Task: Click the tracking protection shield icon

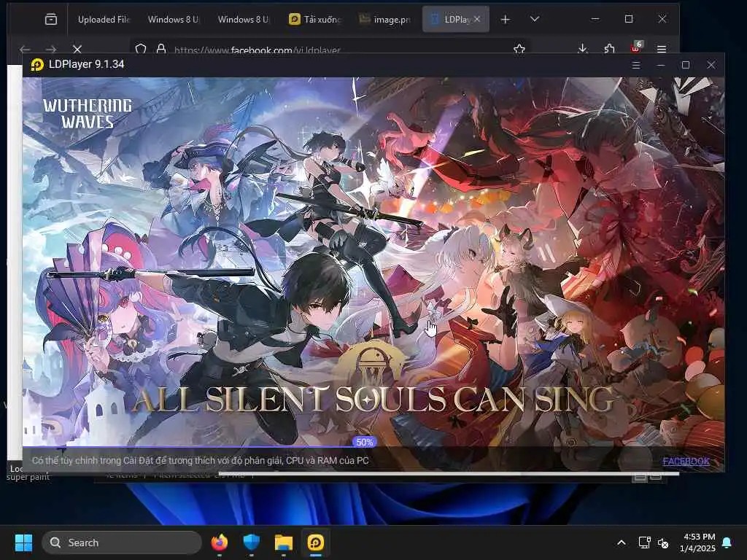Action: coord(141,49)
